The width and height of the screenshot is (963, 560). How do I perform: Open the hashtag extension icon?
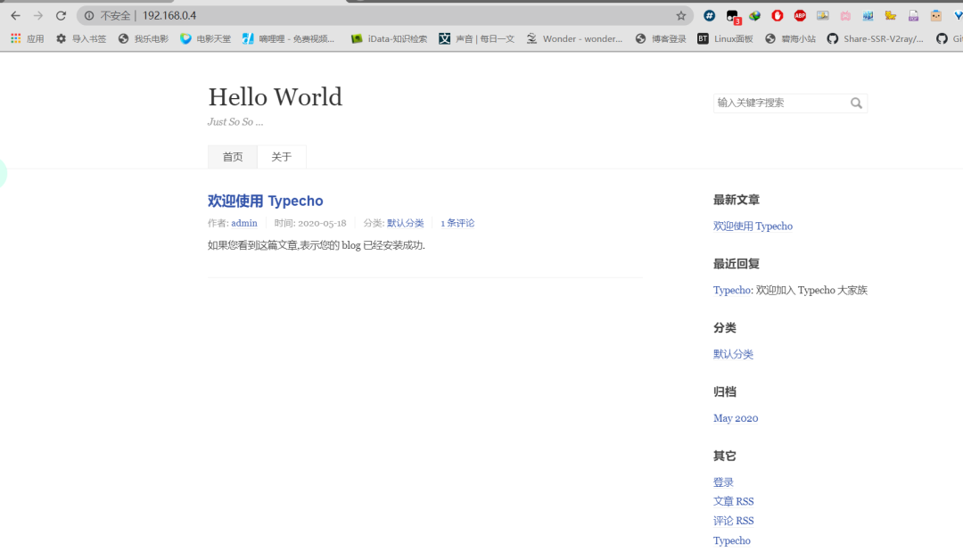point(710,15)
